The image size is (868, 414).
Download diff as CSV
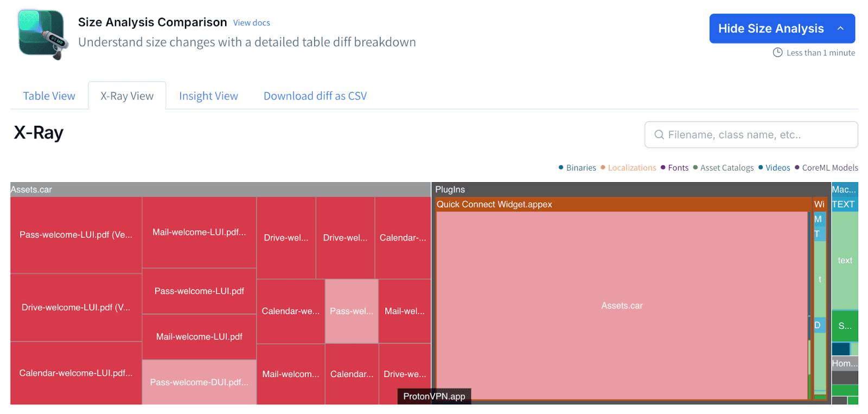coord(315,96)
